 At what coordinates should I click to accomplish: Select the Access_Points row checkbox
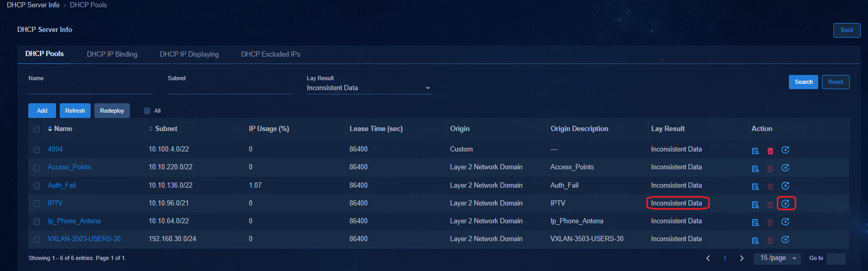[x=37, y=168]
